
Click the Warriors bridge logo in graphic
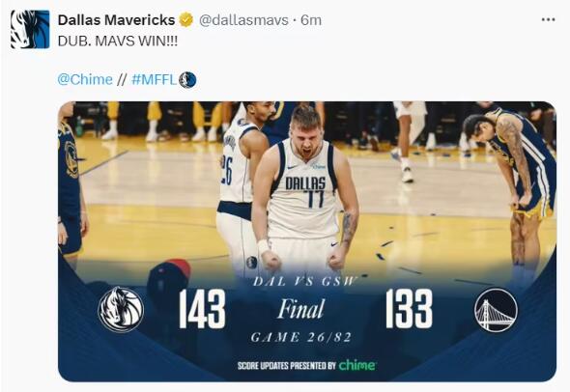click(496, 310)
